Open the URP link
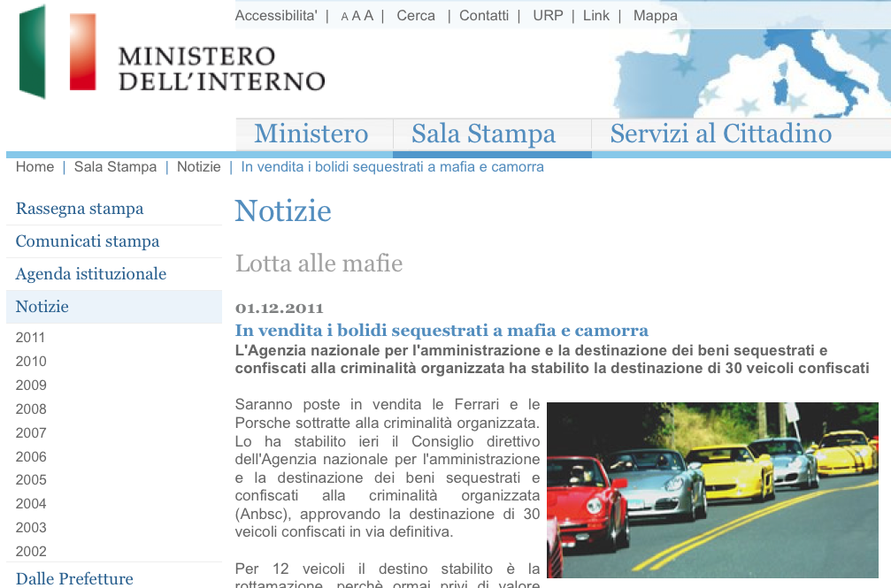891x588 pixels. [548, 15]
